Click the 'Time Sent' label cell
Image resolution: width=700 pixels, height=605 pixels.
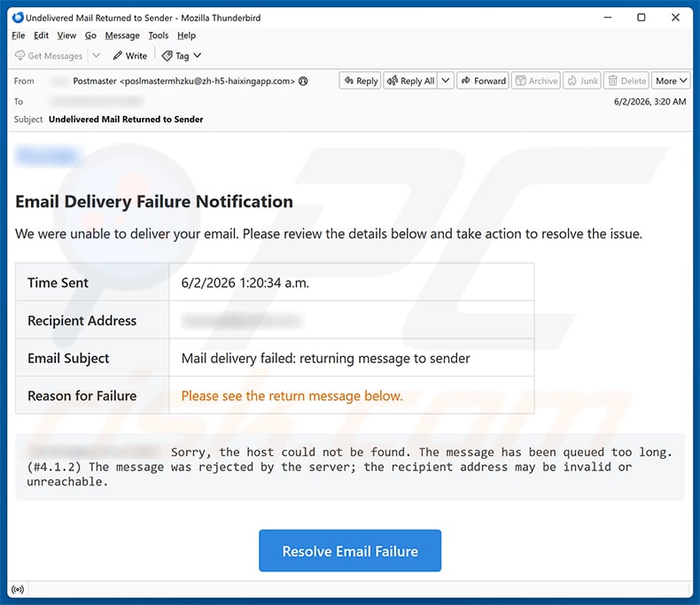tap(92, 283)
